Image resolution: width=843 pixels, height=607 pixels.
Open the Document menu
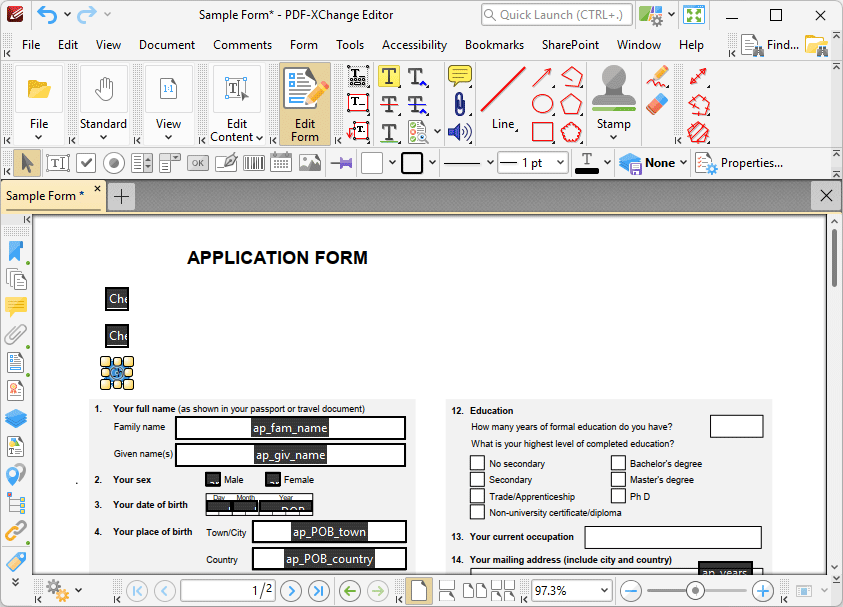click(x=167, y=45)
